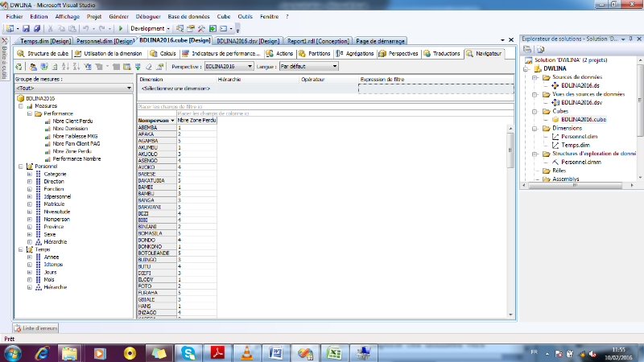The width and height of the screenshot is (644, 362).
Task: Collapse the Dimensions folder in Solution Explorer
Action: point(535,129)
